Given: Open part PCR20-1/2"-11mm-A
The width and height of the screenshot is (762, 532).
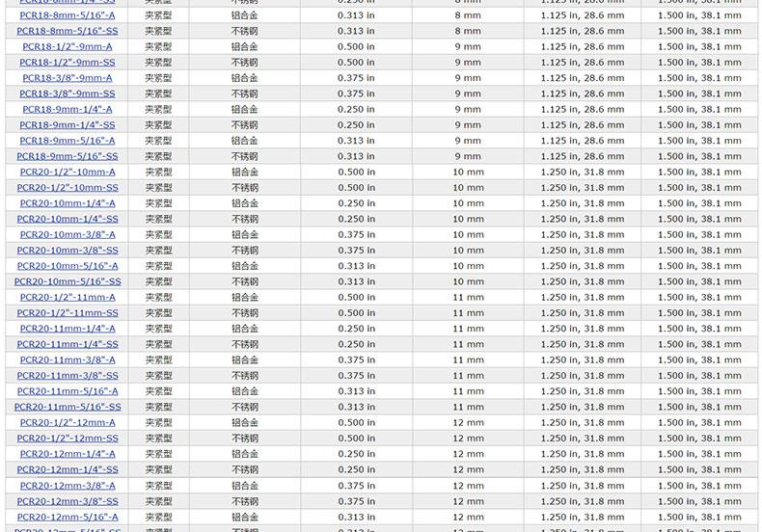Looking at the screenshot, I should (67, 297).
